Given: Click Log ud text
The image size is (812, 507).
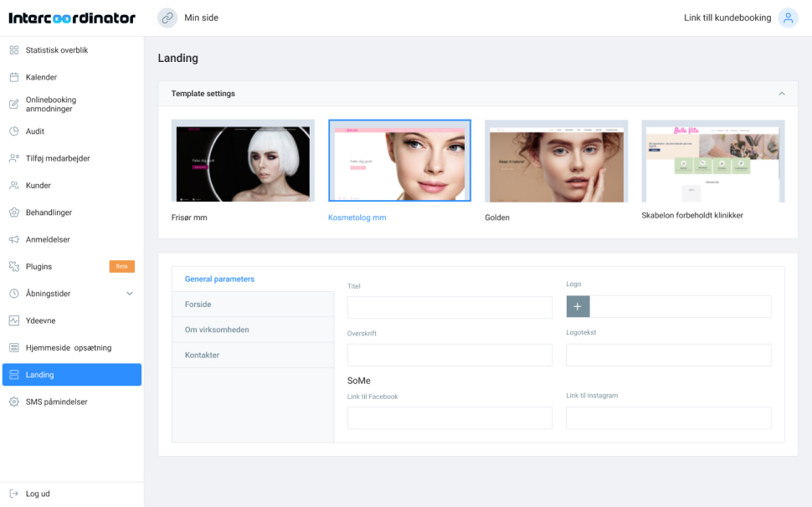Looking at the screenshot, I should (38, 494).
